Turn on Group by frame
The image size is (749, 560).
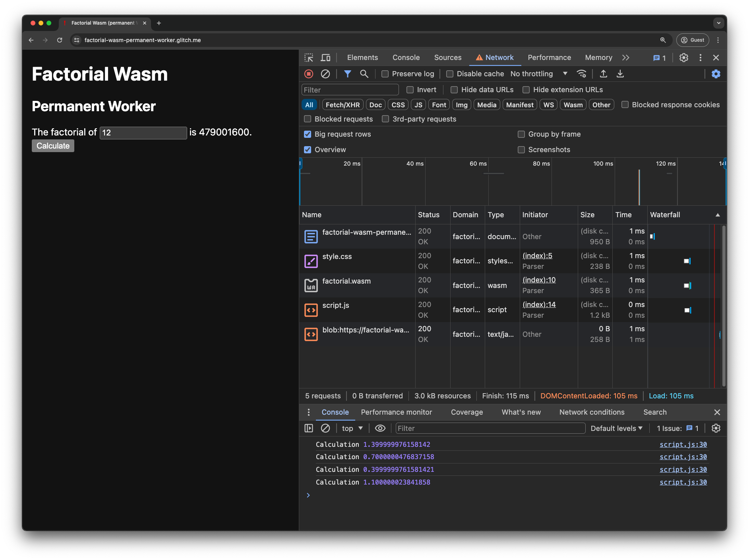click(x=521, y=134)
